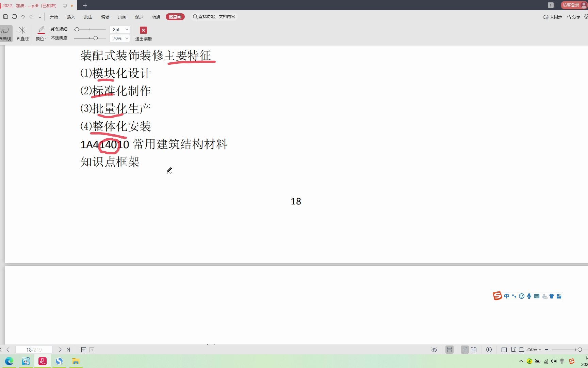Open Microsoft Edge from taskbar
This screenshot has height=368, width=588.
pyautogui.click(x=9, y=361)
